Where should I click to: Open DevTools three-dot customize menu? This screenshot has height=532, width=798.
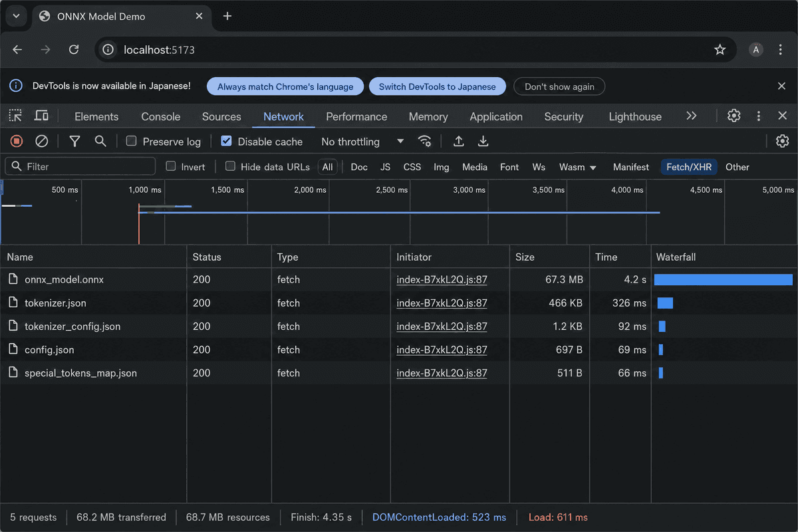(x=759, y=116)
